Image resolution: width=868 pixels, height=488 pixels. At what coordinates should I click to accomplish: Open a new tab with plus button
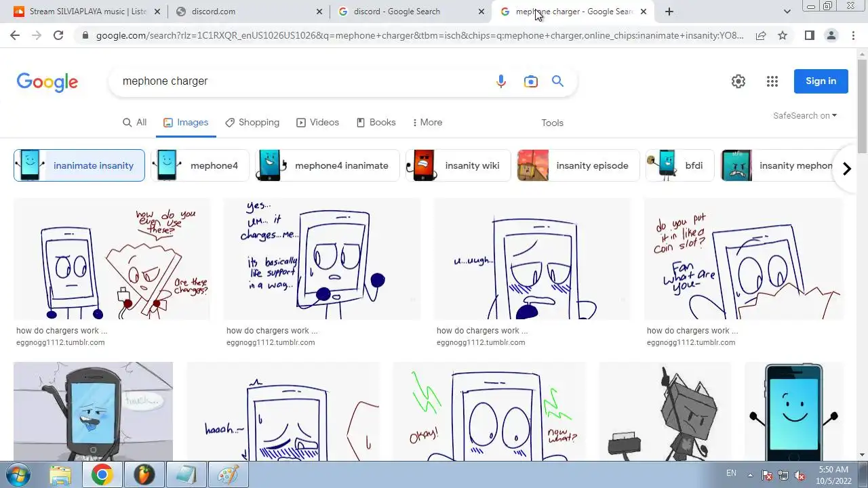(x=669, y=12)
